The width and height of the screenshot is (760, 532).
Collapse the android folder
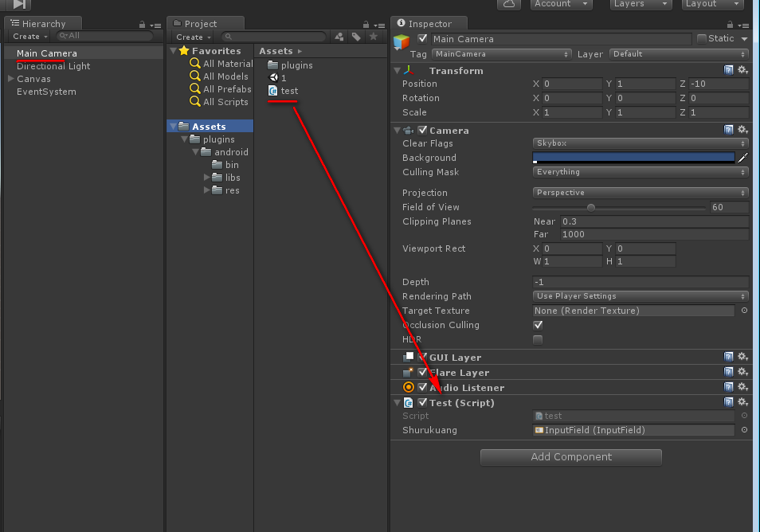tap(196, 152)
